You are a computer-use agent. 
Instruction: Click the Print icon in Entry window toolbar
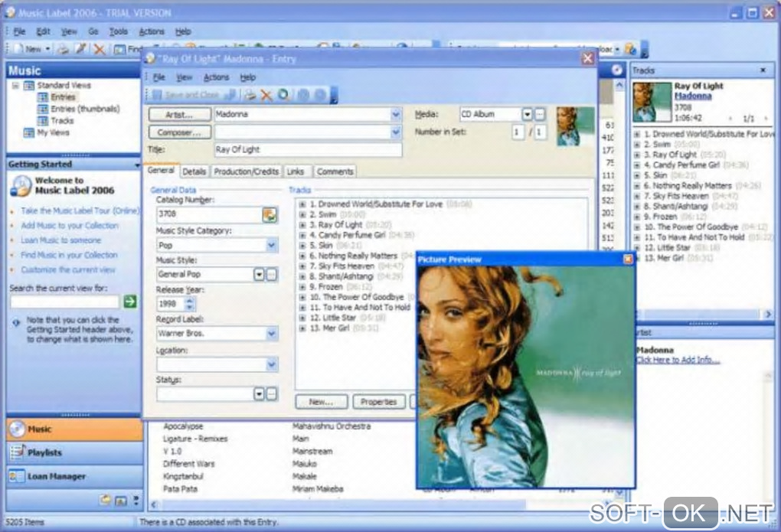point(250,95)
